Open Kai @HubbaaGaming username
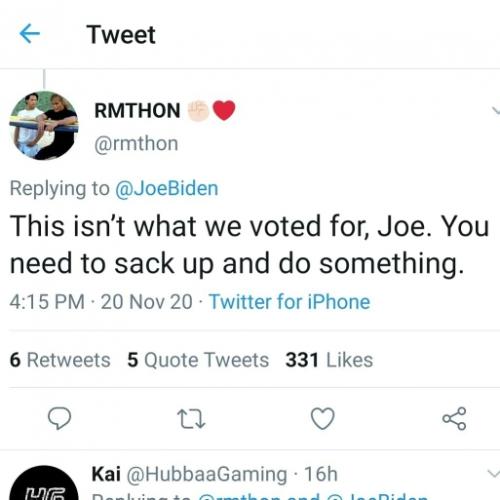Viewport: 500px width, 500px height. 189,474
